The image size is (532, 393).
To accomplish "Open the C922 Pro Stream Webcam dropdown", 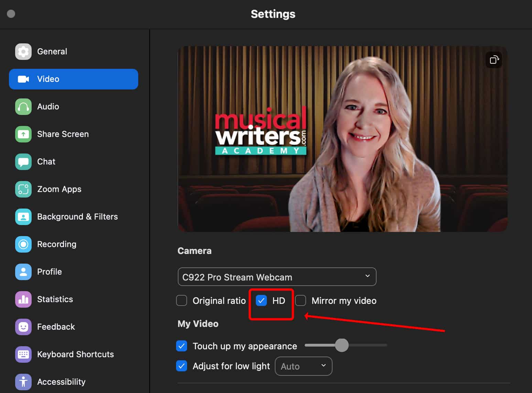I will tap(277, 277).
